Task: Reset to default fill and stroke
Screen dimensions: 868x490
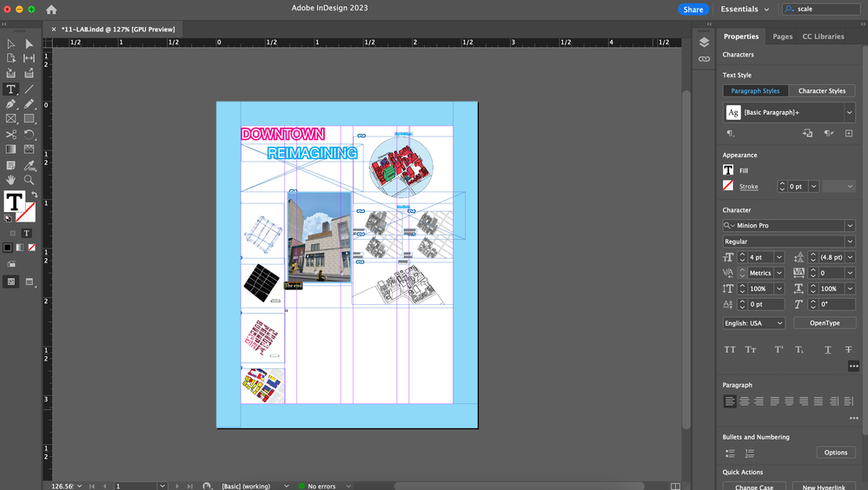Action: (8, 218)
